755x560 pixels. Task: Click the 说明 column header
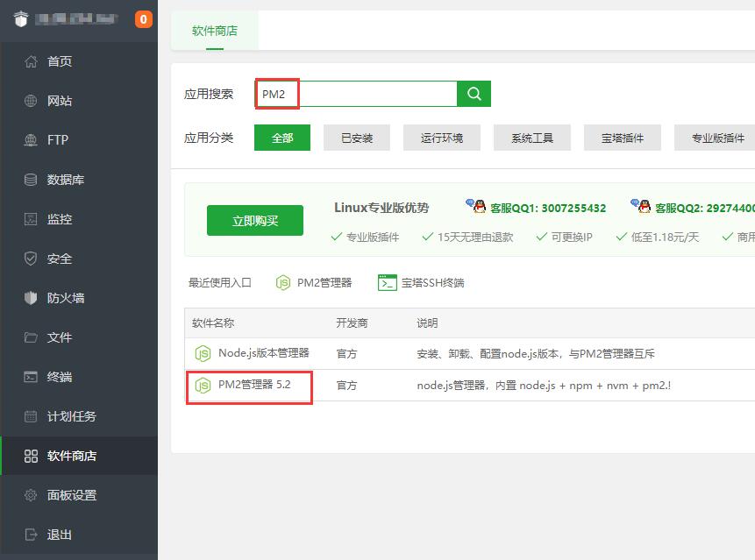pos(427,323)
